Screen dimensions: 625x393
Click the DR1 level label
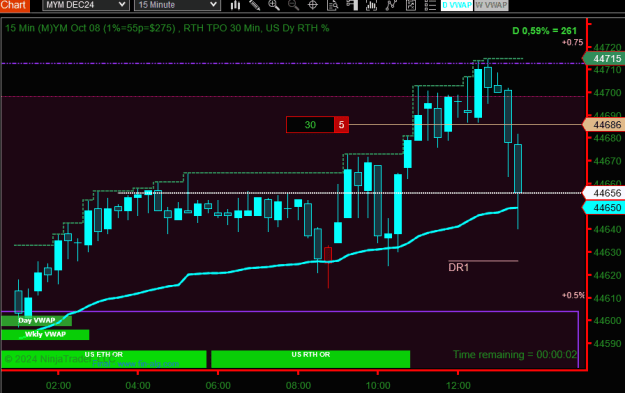[x=458, y=267]
